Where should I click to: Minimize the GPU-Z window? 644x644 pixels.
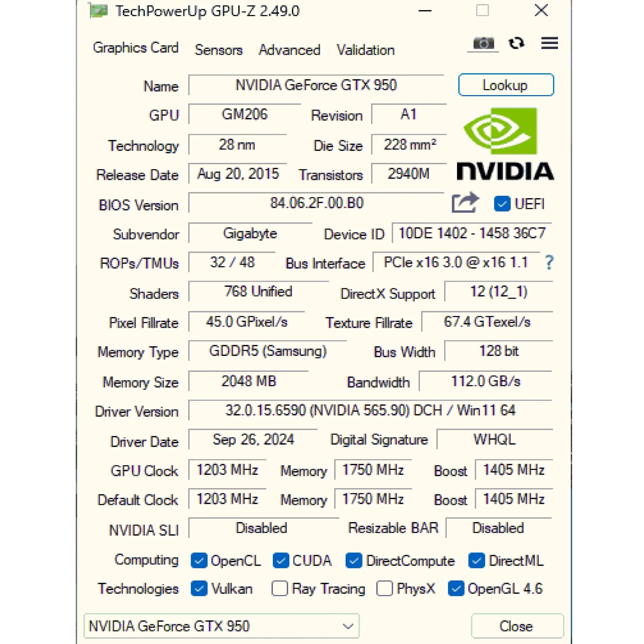425,11
